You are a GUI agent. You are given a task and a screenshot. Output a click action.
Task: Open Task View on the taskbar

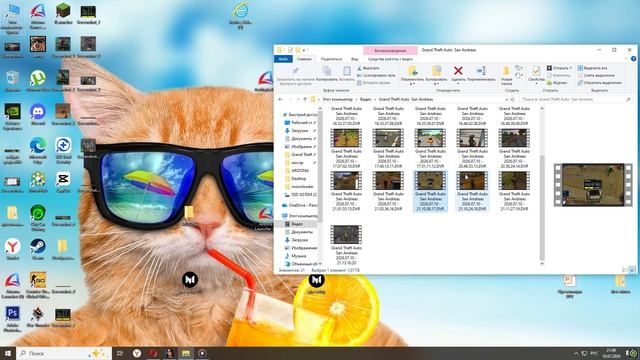[x=120, y=353]
